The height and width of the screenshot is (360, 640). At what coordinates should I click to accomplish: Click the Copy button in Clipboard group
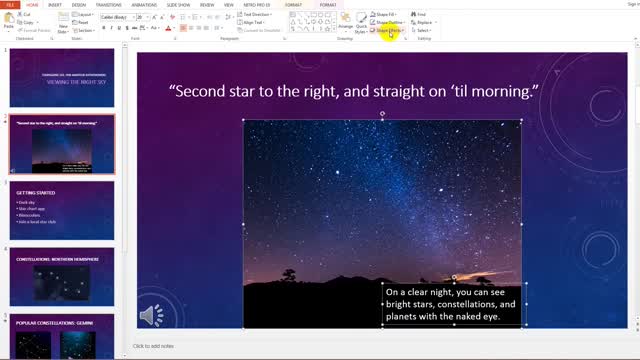tap(28, 22)
